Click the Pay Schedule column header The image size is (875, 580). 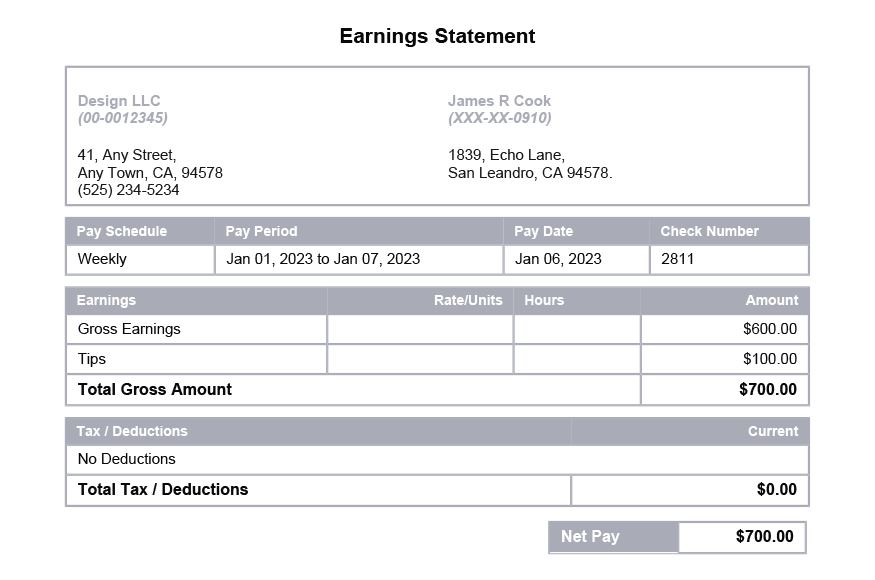pyautogui.click(x=122, y=231)
